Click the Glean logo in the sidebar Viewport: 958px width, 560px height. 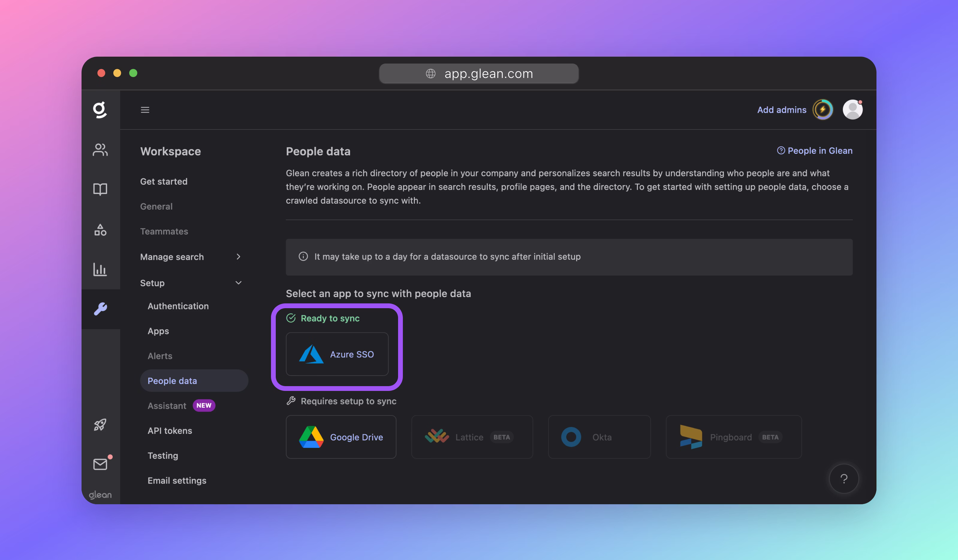point(100,109)
